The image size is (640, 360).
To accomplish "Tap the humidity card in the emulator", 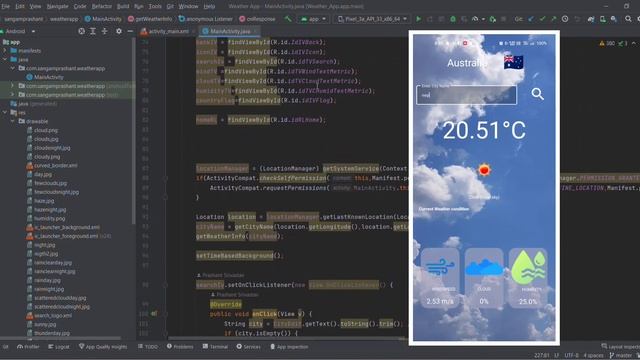I will tap(528, 278).
